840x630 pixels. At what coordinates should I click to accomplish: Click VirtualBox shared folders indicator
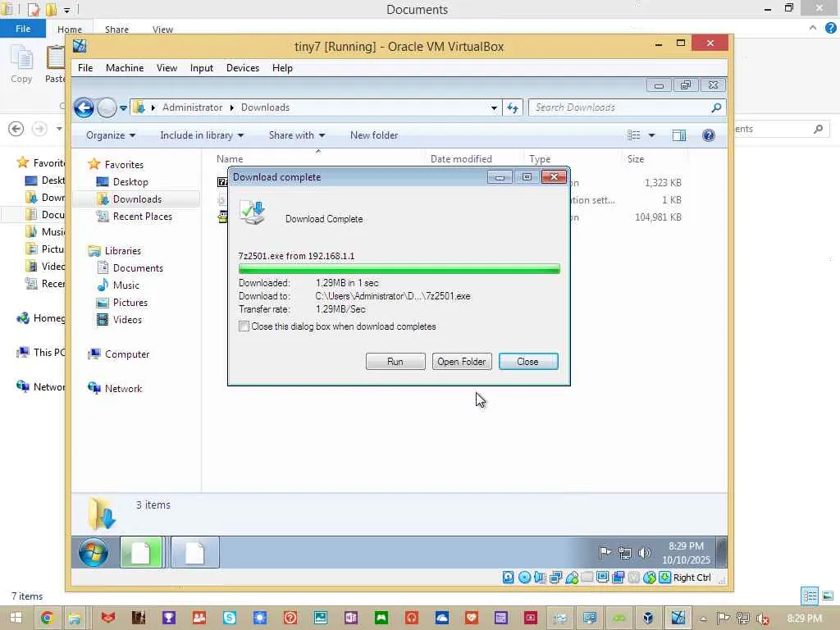[x=587, y=577]
